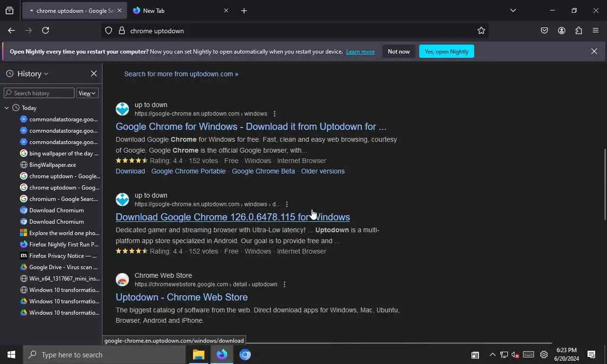Show hidden system tray icons
607x364 pixels.
coord(492,355)
